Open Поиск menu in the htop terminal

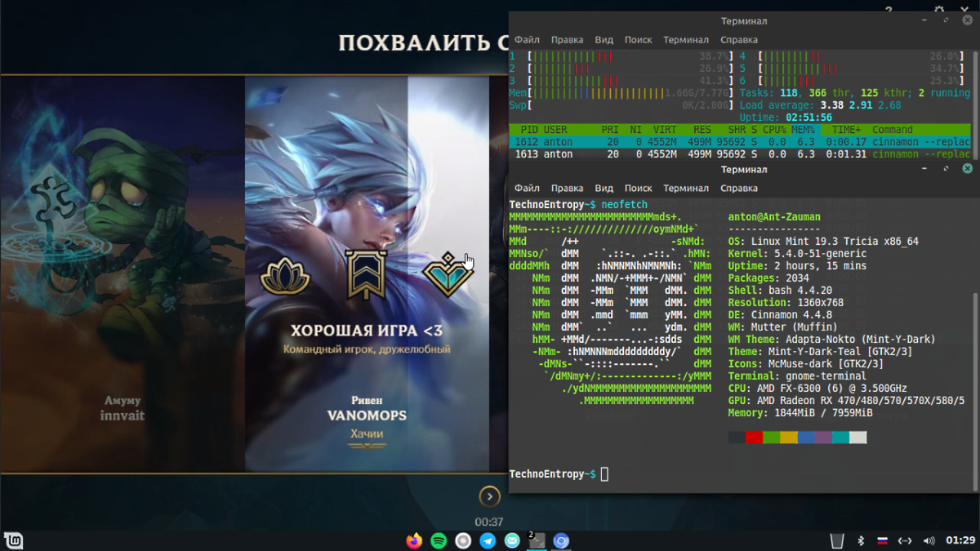point(638,40)
